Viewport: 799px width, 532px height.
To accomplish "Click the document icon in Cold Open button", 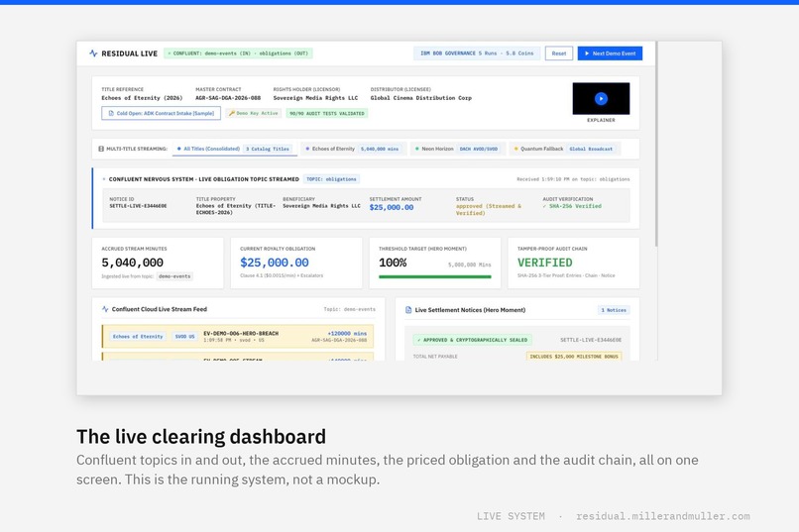I will (111, 113).
